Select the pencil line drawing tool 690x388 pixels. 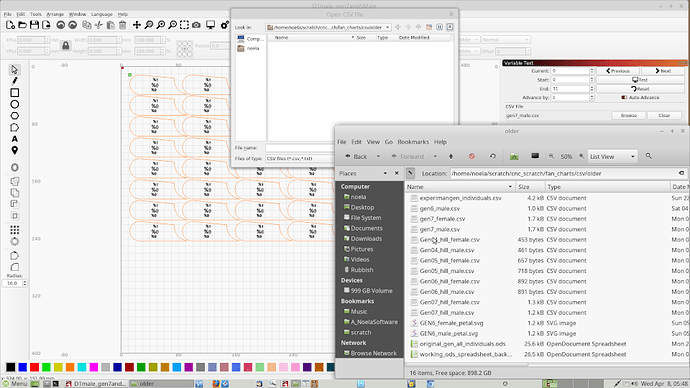(15, 81)
